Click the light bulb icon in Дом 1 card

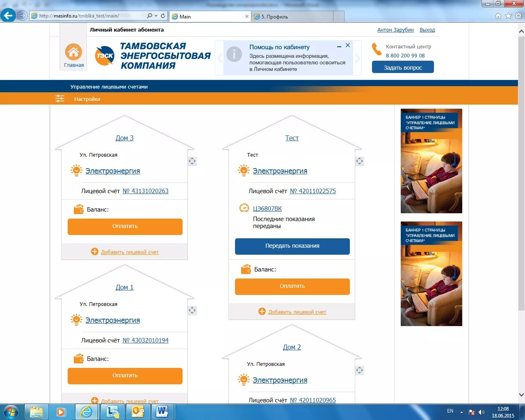coord(76,320)
